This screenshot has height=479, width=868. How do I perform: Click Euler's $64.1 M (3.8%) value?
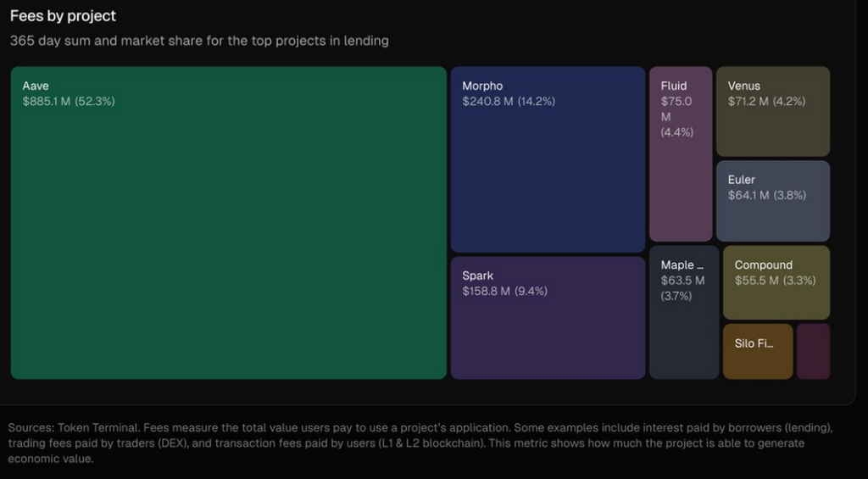(766, 196)
